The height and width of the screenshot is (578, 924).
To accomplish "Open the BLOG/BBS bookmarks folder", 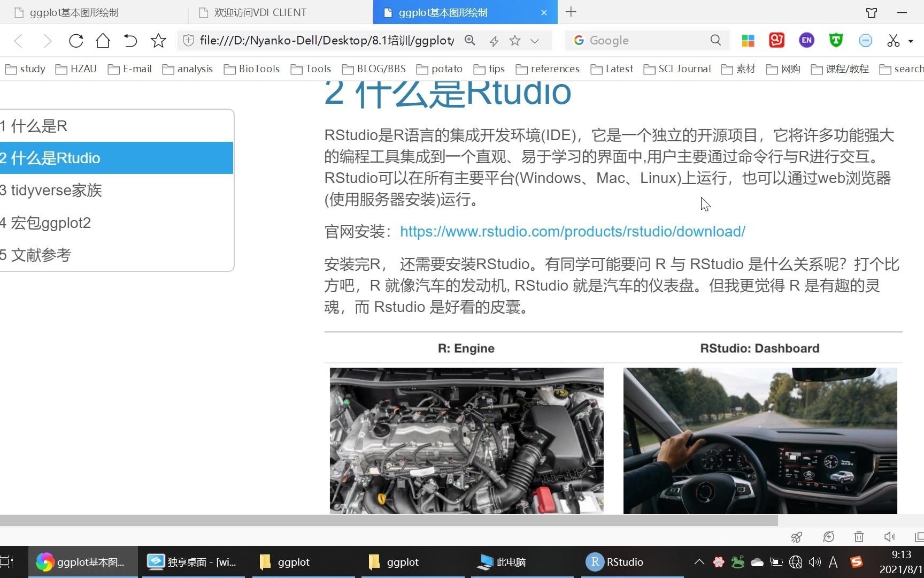I will (x=374, y=69).
